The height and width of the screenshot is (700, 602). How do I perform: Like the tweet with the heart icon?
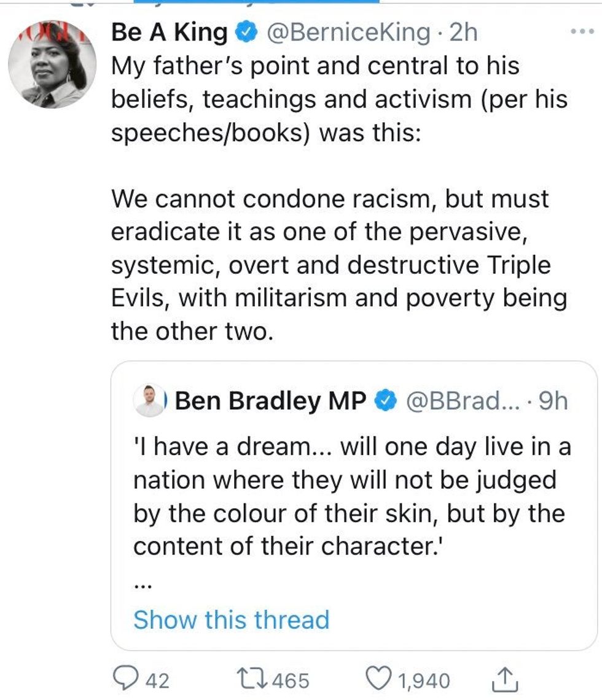pos(380,680)
